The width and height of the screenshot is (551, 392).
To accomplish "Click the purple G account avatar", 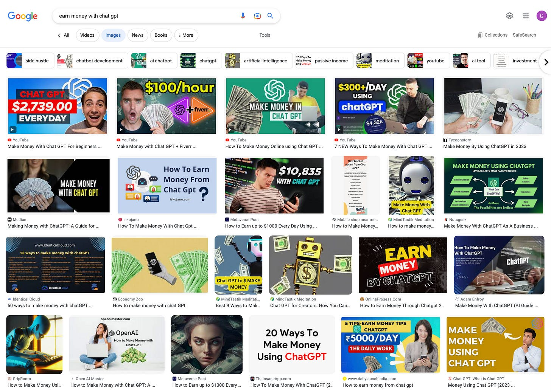I will 542,16.
